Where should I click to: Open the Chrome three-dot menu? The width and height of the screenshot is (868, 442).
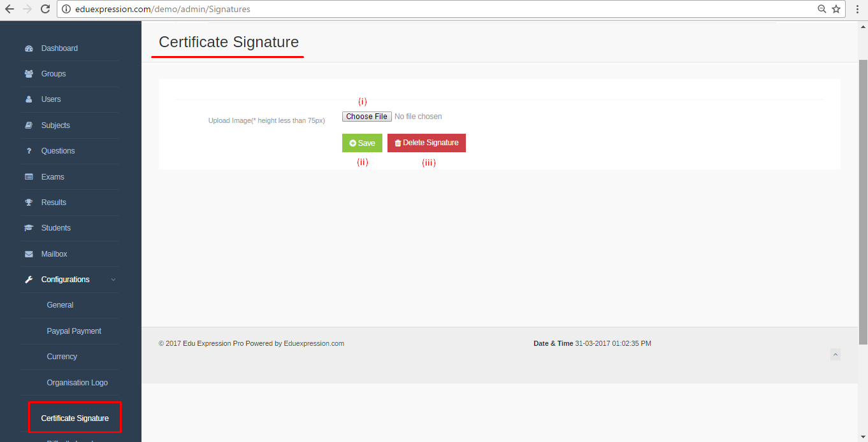point(858,9)
